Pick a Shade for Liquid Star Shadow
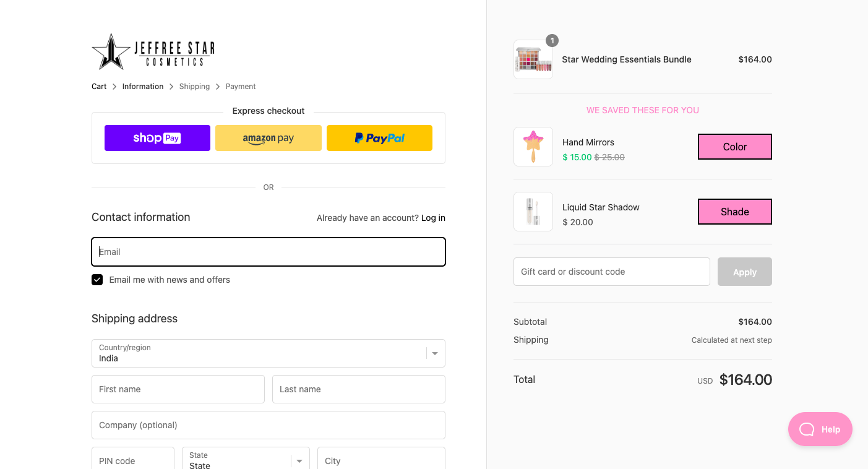This screenshot has height=469, width=868. click(x=734, y=212)
